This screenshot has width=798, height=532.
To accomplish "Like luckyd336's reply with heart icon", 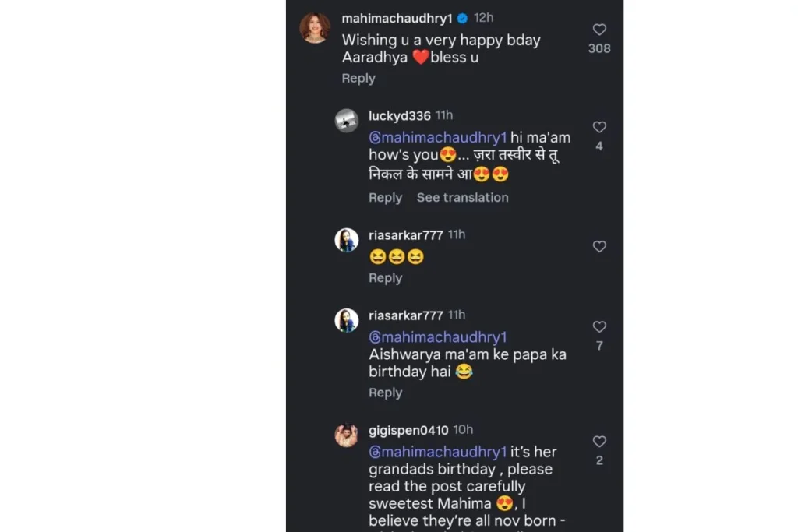I will [599, 127].
